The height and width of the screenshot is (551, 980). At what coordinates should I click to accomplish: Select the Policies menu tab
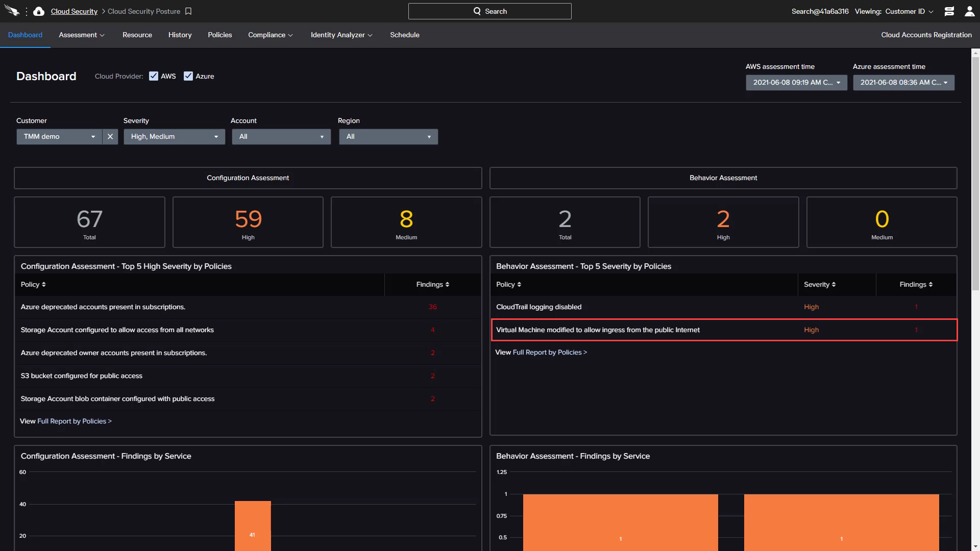pyautogui.click(x=219, y=34)
